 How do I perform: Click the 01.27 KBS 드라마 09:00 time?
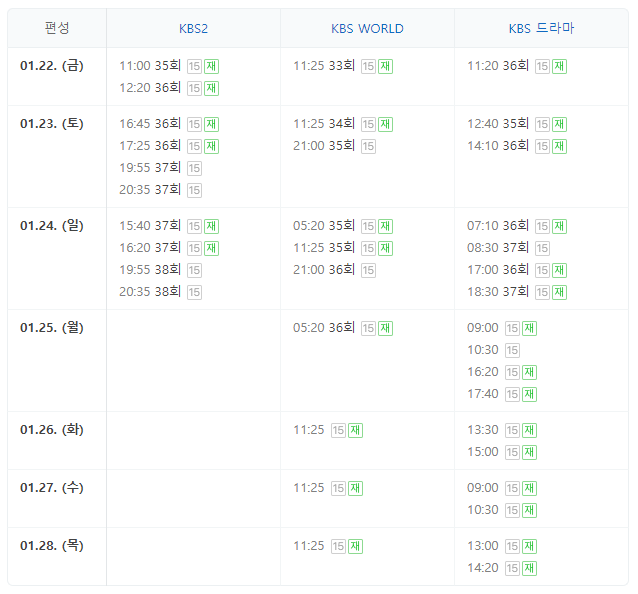[x=483, y=488]
